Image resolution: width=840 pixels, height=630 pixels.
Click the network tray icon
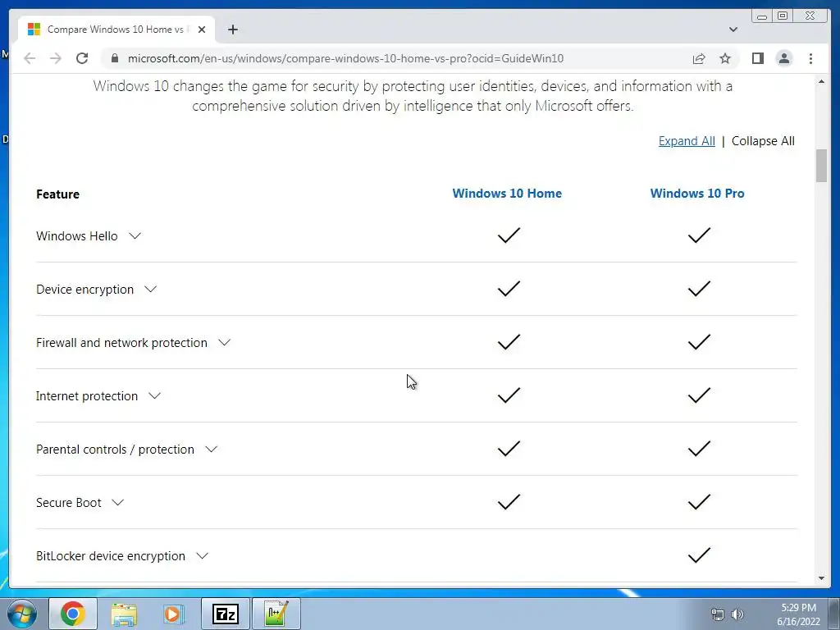pyautogui.click(x=717, y=614)
